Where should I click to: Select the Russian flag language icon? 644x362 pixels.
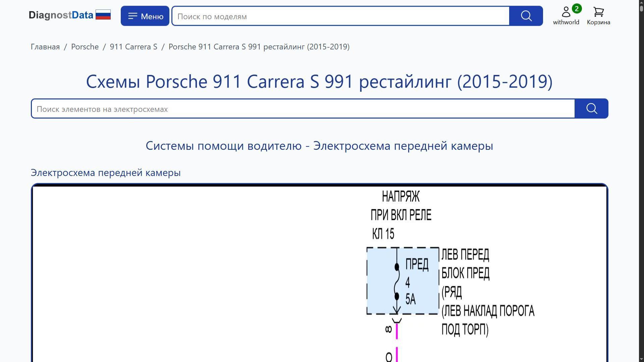pos(103,15)
